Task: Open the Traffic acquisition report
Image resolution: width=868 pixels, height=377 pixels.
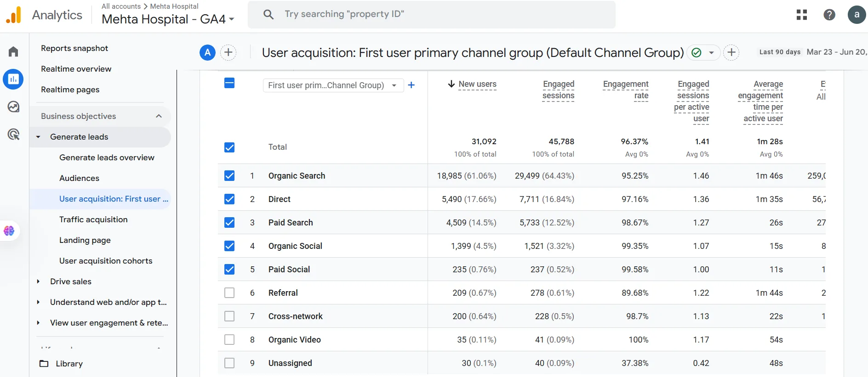Action: click(93, 219)
